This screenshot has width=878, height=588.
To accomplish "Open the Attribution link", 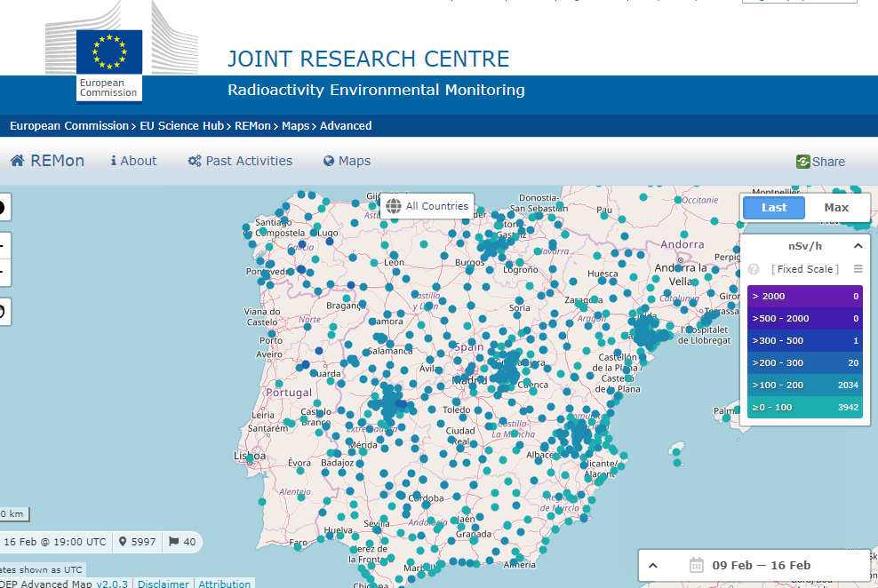I will point(225,584).
